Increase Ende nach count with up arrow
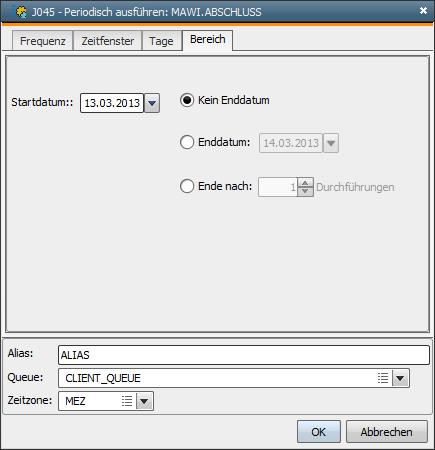This screenshot has height=450, width=435. click(305, 183)
